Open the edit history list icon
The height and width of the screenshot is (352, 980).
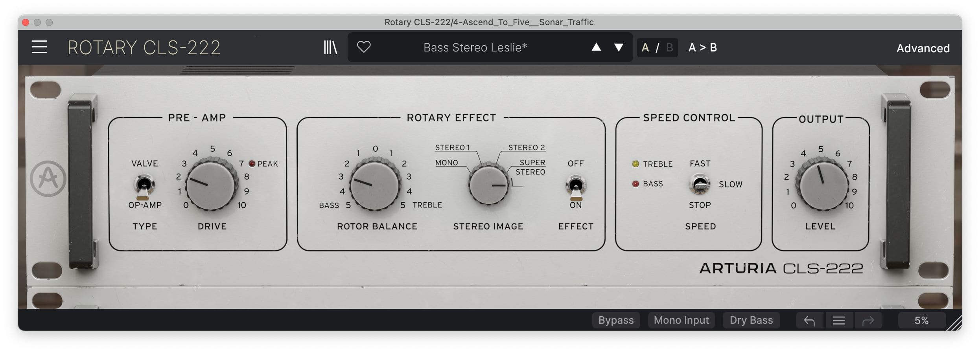coord(838,321)
